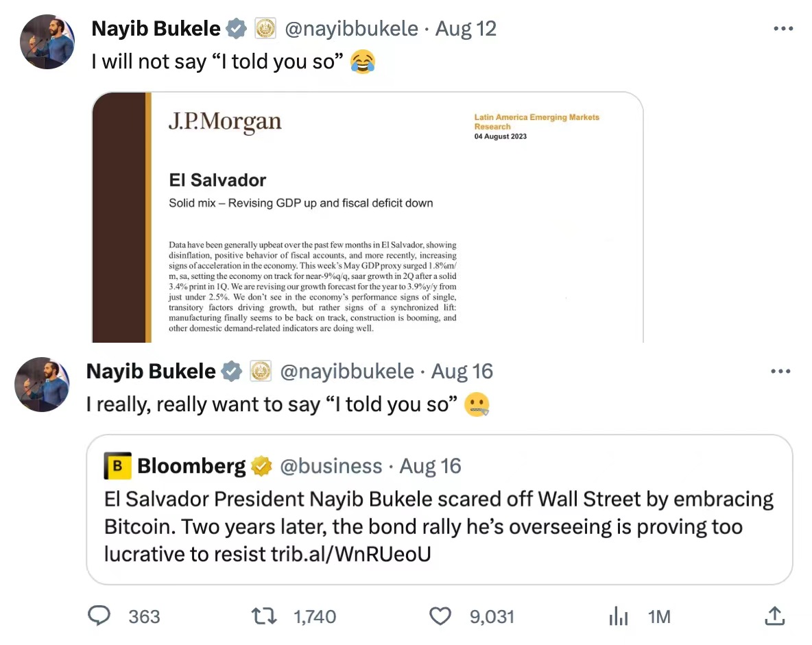Like the tweet with heart icon
This screenshot has height=645, width=812.
pyautogui.click(x=440, y=616)
